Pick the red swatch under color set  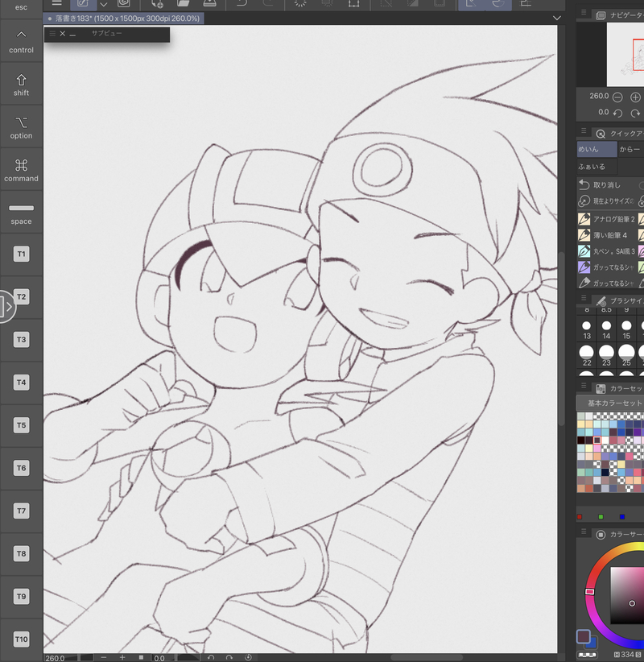tap(580, 517)
